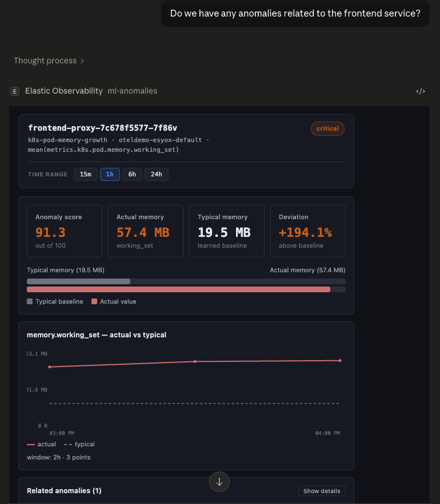Click the 03:00 PM axis label
The image size is (440, 504).
[x=62, y=433]
